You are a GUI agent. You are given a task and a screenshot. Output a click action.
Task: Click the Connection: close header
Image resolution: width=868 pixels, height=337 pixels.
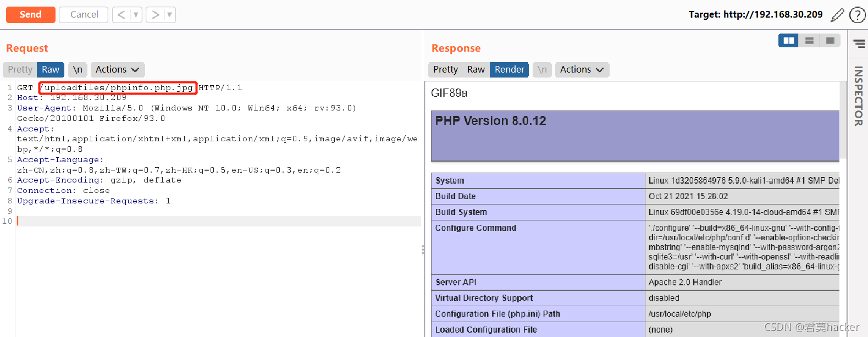click(x=63, y=191)
